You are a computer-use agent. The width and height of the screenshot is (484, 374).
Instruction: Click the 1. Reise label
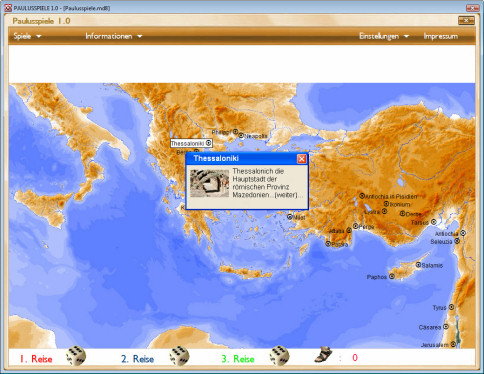[x=36, y=359]
